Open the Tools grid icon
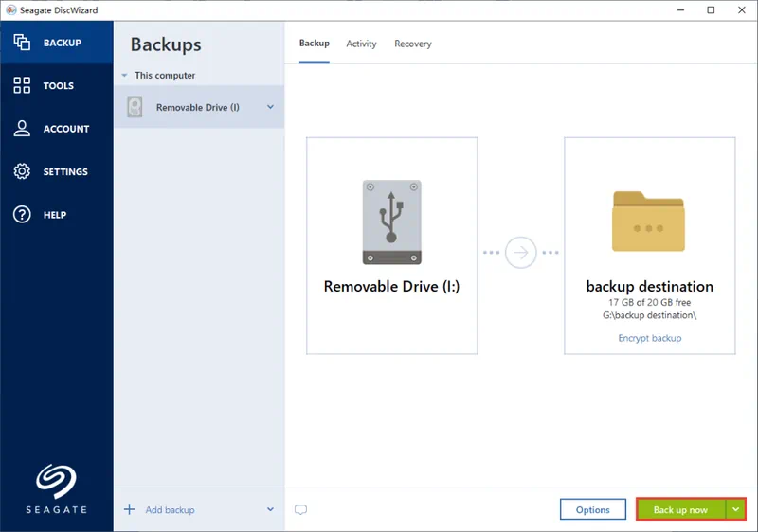Screen dimensions: 758x532 [x=22, y=86]
